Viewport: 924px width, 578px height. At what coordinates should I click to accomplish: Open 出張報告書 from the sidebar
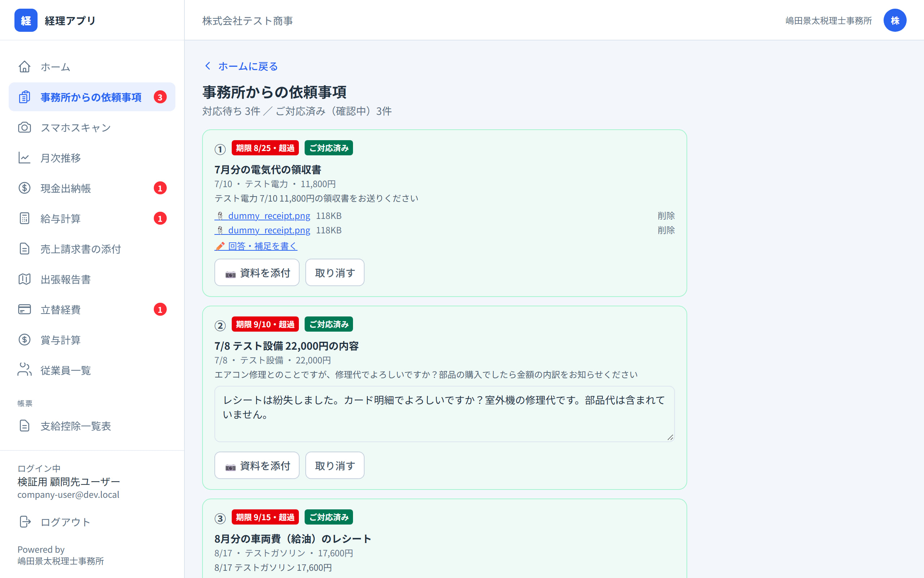pyautogui.click(x=92, y=279)
